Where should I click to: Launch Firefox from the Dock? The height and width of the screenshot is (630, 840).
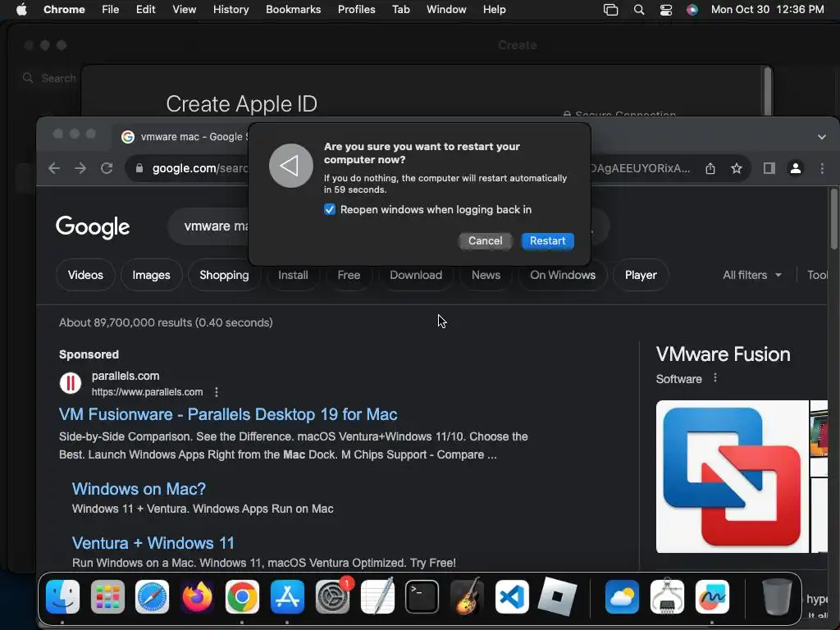point(197,596)
